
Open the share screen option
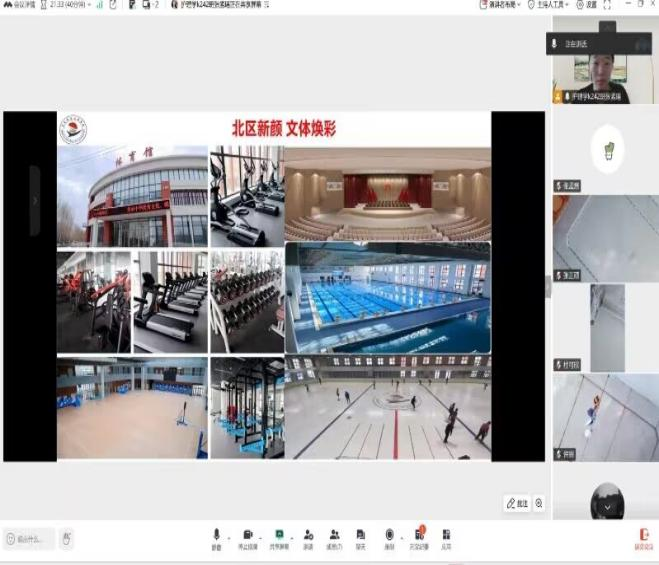[279, 537]
